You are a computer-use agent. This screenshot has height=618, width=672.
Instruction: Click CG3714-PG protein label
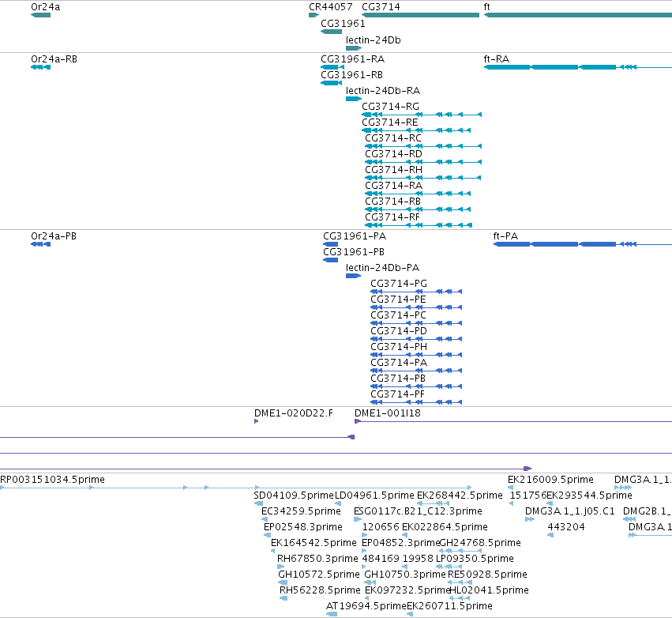click(399, 284)
